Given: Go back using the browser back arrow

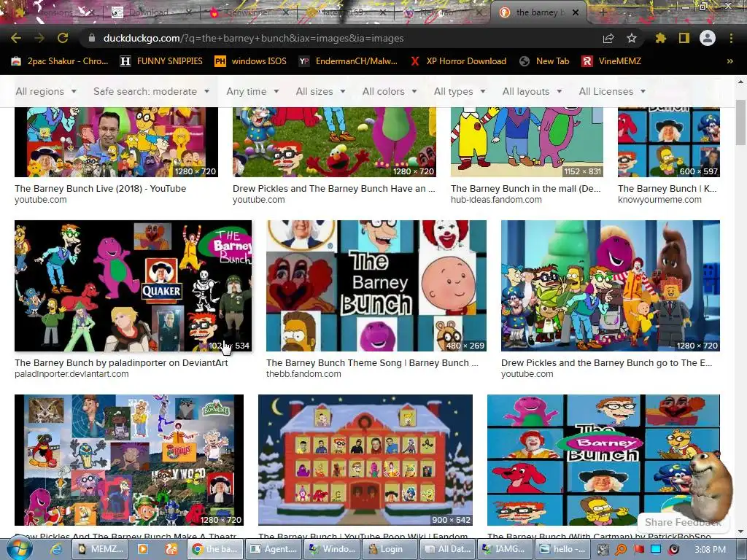Looking at the screenshot, I should (x=16, y=38).
